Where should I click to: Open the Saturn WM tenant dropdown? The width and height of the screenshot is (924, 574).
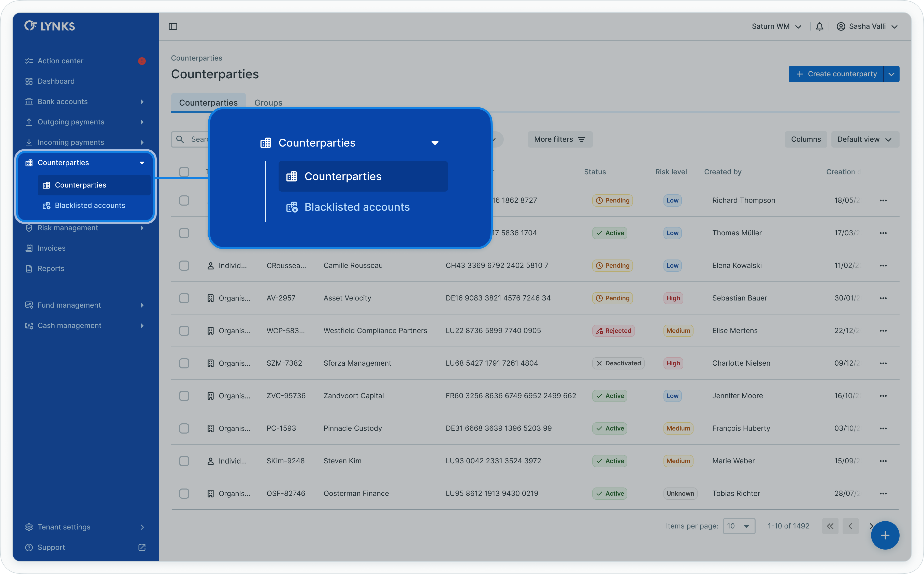[x=776, y=26]
